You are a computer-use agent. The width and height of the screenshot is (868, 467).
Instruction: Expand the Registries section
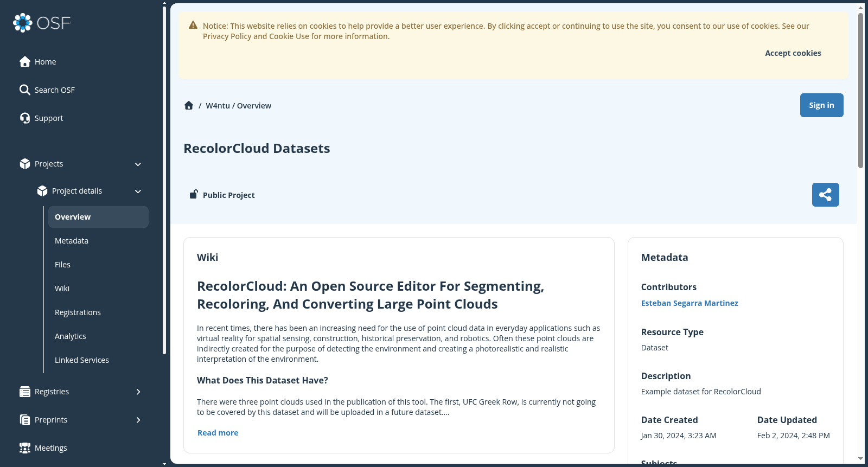(x=138, y=392)
